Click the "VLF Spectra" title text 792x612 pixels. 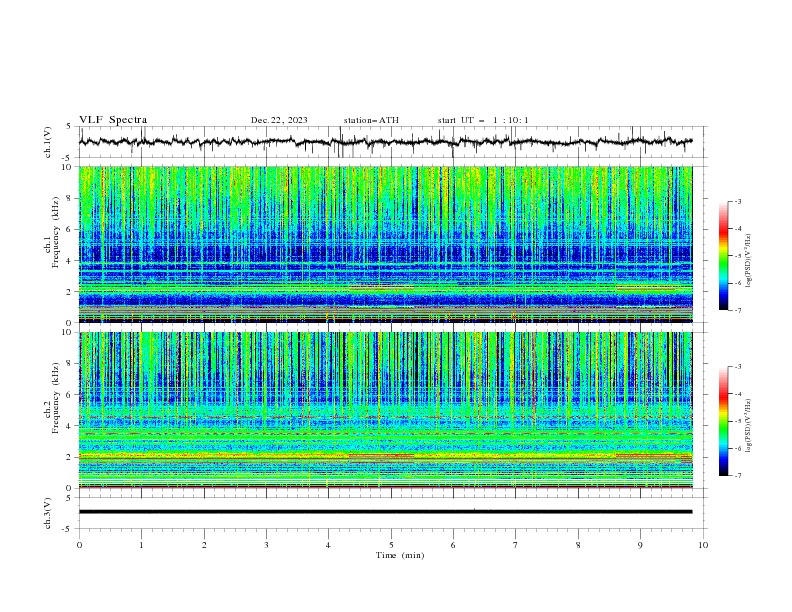pyautogui.click(x=113, y=120)
